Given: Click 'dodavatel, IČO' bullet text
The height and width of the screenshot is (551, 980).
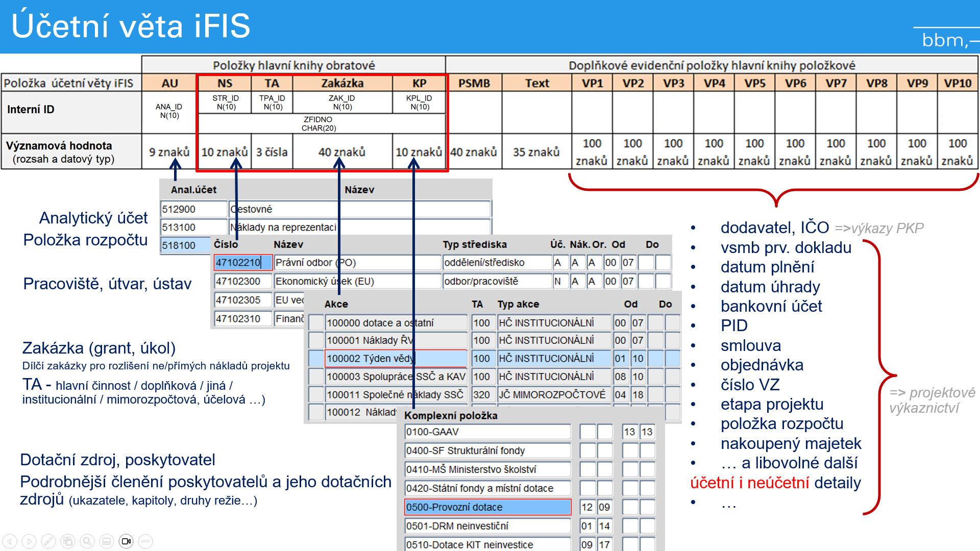Looking at the screenshot, I should pos(774,228).
